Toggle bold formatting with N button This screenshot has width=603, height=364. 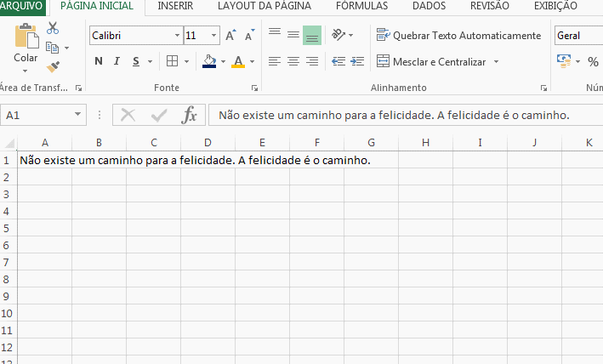click(x=99, y=61)
